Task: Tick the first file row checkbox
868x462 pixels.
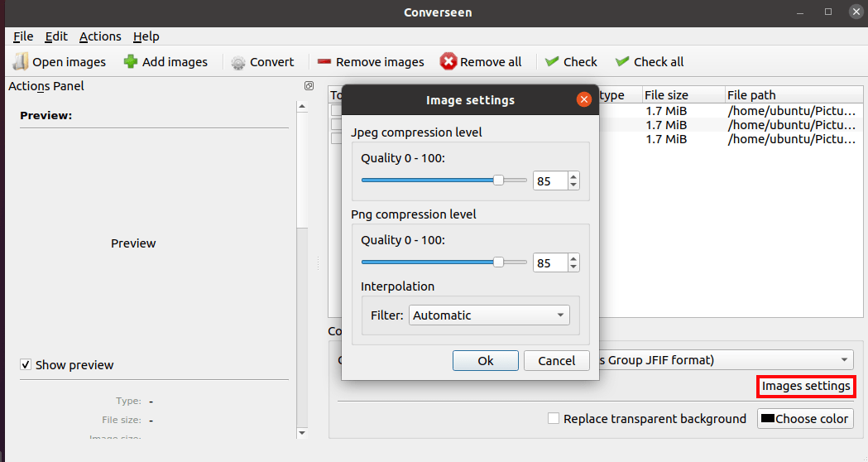Action: point(336,110)
